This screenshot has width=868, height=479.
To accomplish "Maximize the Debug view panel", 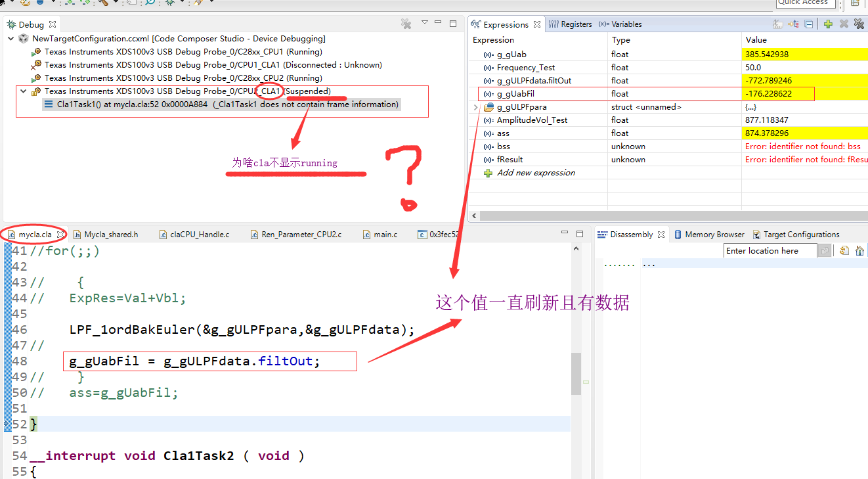I will coord(453,23).
